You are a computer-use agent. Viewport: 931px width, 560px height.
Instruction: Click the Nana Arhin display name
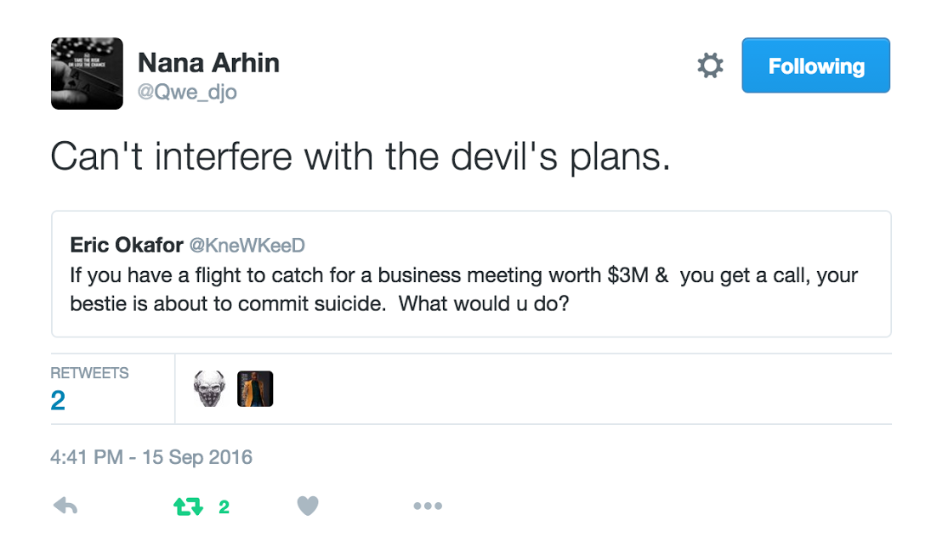(x=208, y=63)
